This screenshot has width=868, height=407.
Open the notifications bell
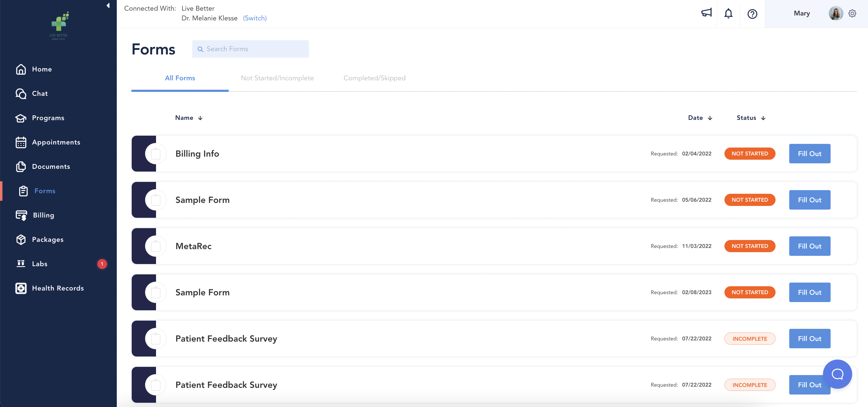(728, 13)
